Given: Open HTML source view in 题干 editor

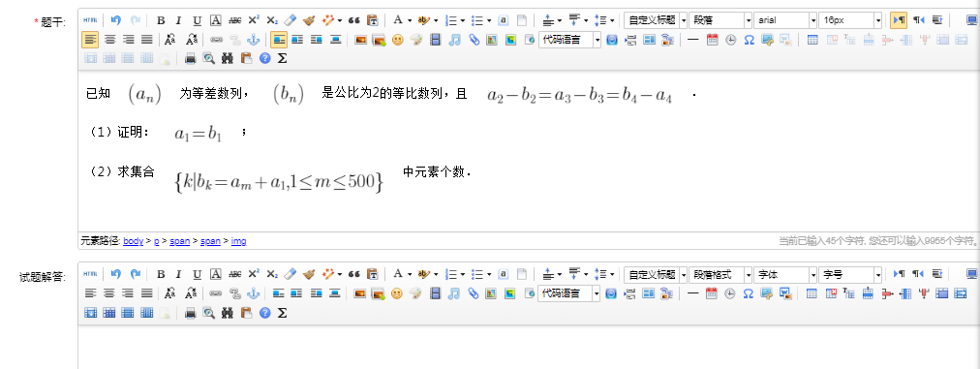Looking at the screenshot, I should click(x=90, y=20).
